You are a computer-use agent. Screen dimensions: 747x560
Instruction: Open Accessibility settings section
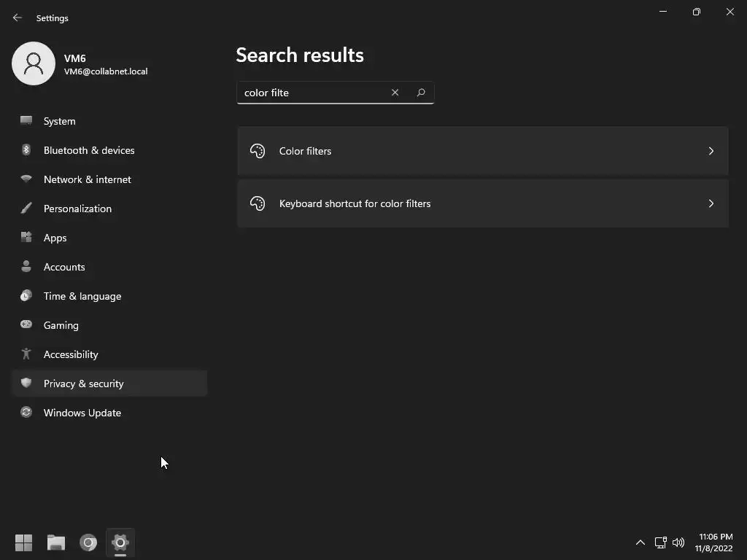[71, 354]
